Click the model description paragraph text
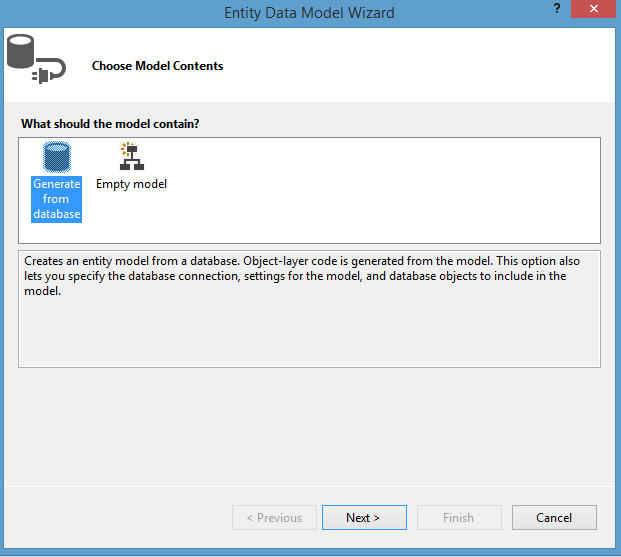The height and width of the screenshot is (557, 621). 300,276
